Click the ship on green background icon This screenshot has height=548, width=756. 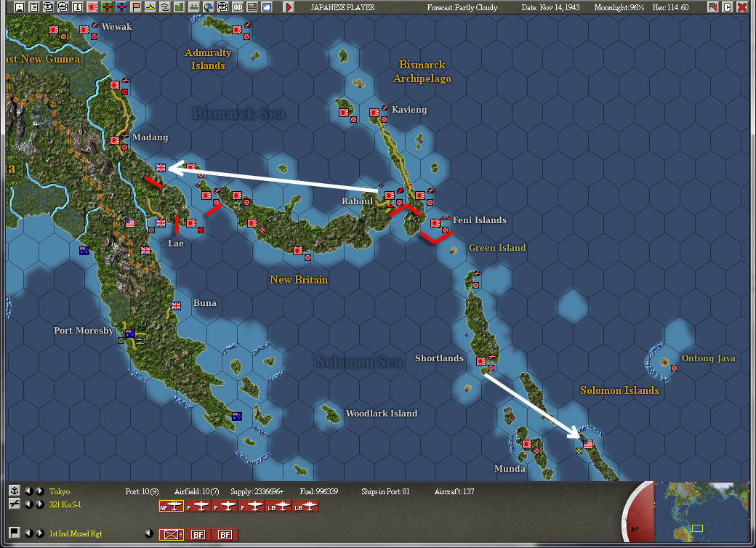coord(194,7)
